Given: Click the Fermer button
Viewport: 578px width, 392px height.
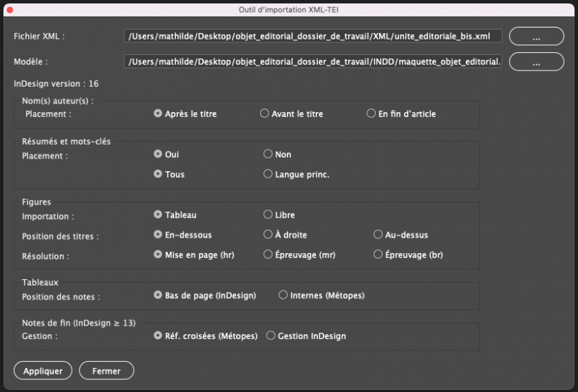Looking at the screenshot, I should [106, 371].
